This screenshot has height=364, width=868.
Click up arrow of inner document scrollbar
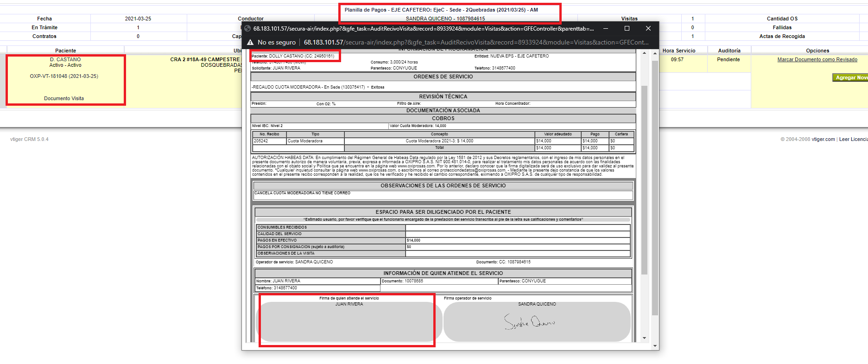(x=644, y=53)
